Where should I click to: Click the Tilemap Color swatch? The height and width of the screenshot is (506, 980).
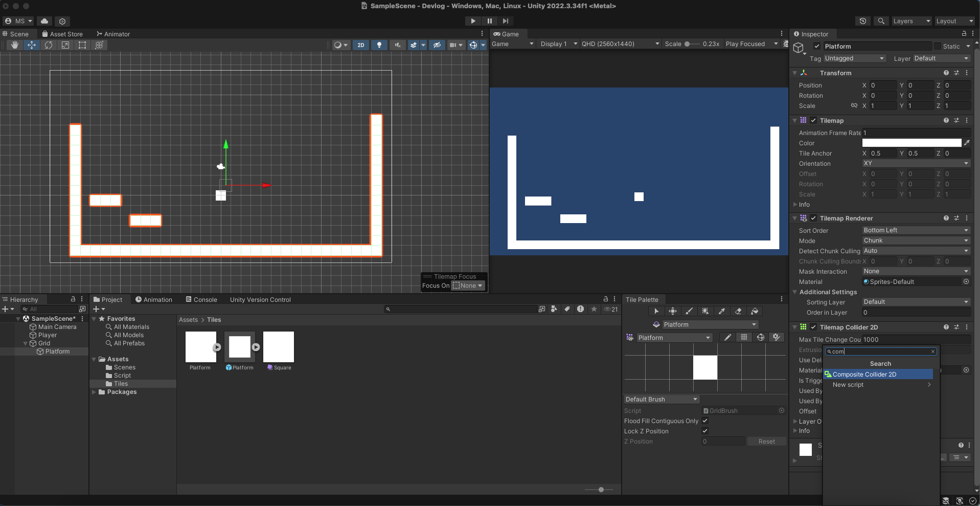tap(911, 143)
